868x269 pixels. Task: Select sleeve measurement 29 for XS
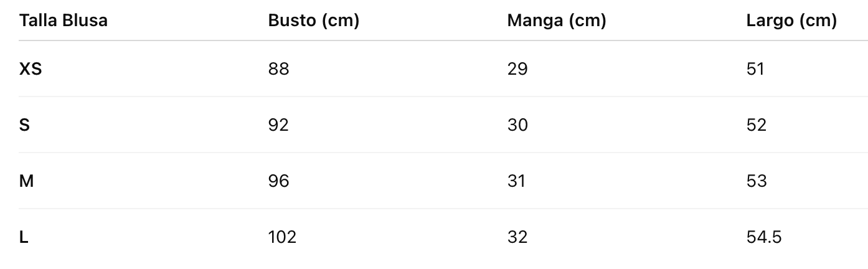[x=517, y=68]
